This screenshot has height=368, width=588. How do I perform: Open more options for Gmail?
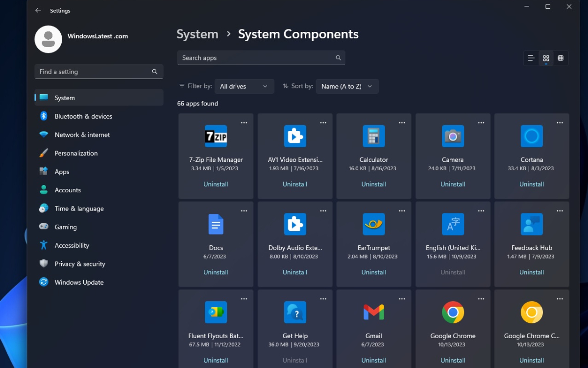pos(402,299)
